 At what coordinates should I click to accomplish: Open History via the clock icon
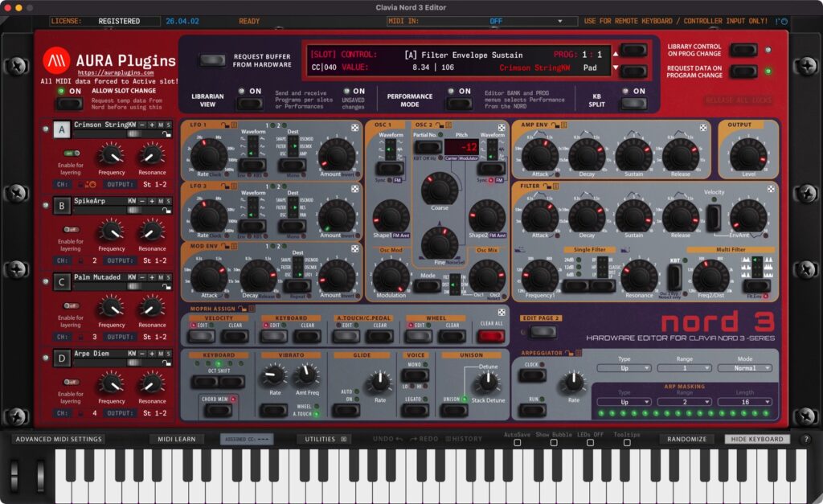[x=447, y=439]
